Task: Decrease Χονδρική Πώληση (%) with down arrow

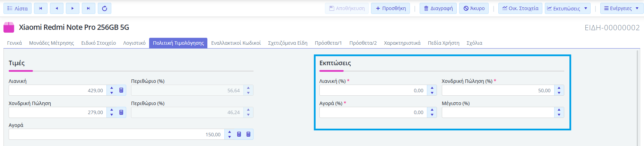Action: [559, 93]
